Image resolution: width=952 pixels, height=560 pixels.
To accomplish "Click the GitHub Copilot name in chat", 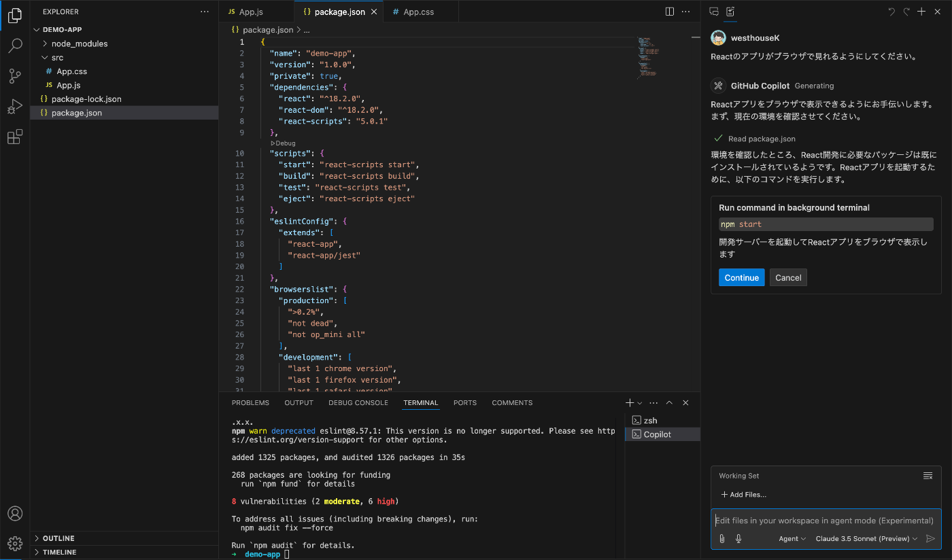I will 760,86.
